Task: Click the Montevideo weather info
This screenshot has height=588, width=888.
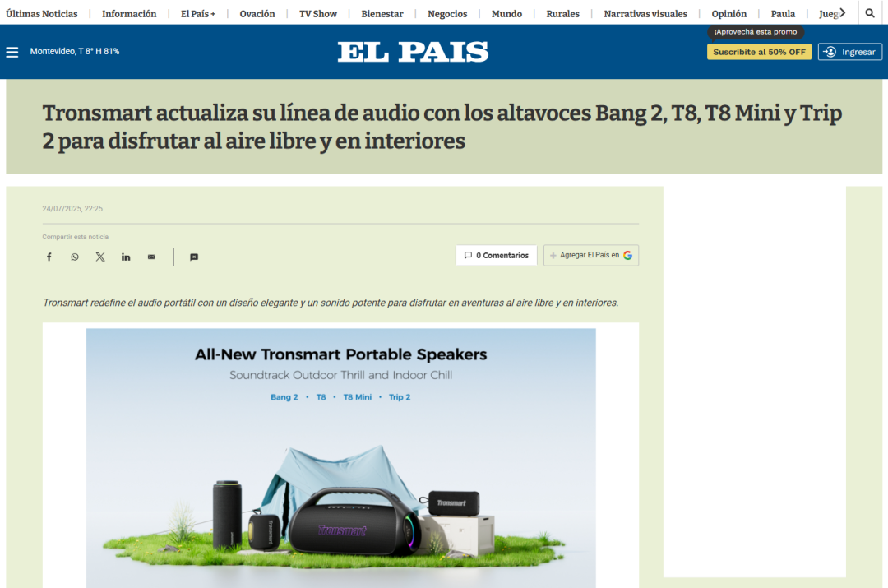Action: pos(75,52)
